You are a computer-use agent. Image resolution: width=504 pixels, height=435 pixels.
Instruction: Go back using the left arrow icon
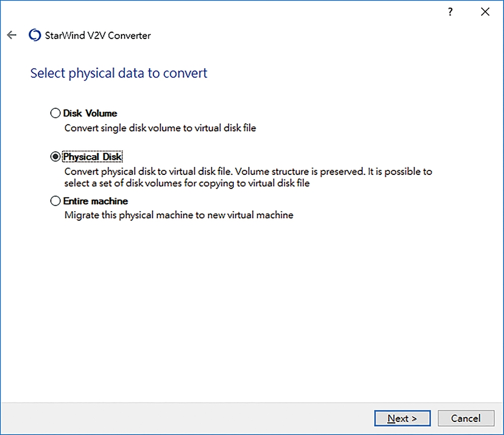12,35
